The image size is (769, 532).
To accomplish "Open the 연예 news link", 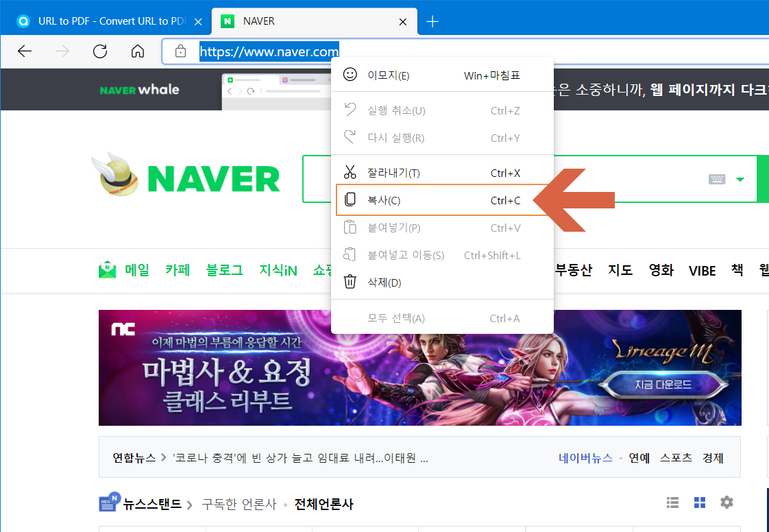I will (639, 458).
